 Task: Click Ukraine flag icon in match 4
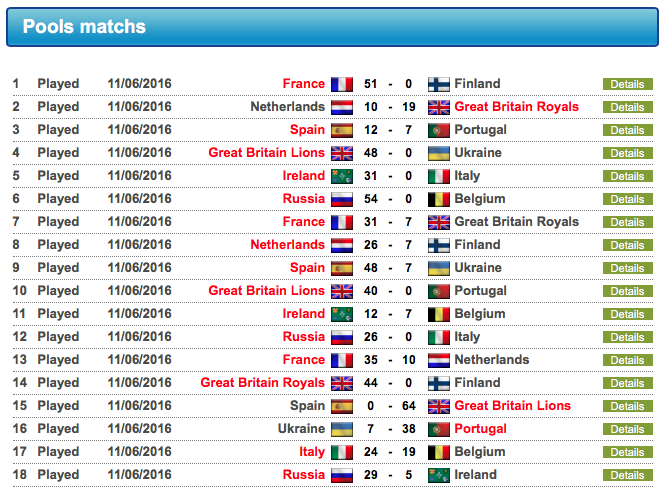438,153
